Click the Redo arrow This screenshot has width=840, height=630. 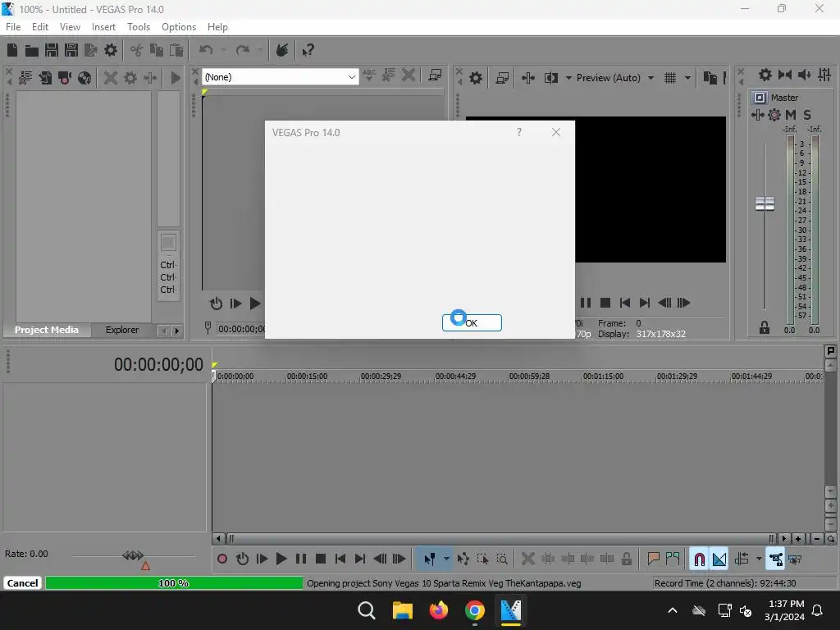pyautogui.click(x=243, y=50)
